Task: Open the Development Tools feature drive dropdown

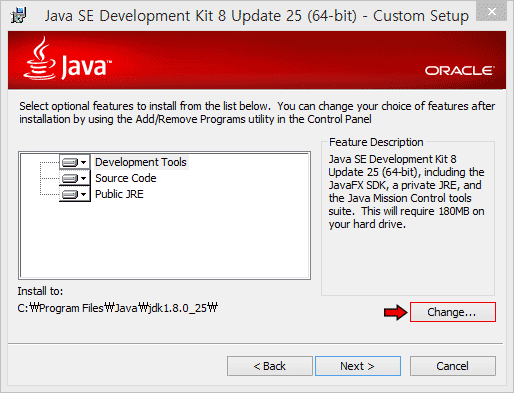Action: tap(75, 162)
